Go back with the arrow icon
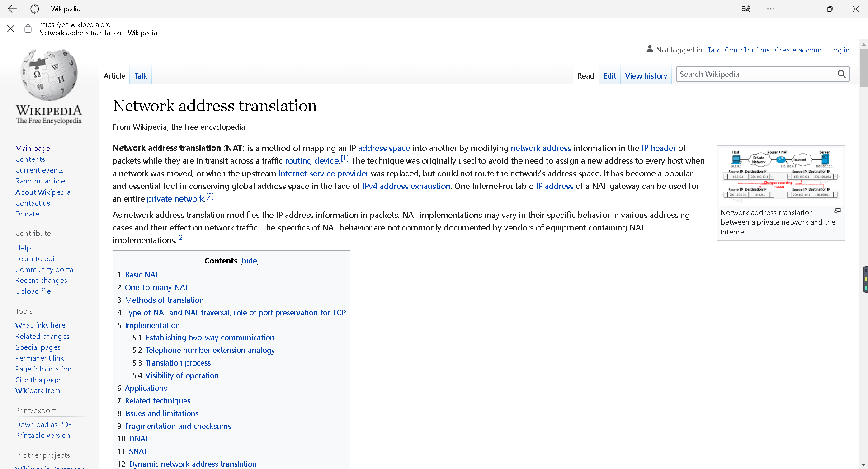868x469 pixels. [x=12, y=9]
